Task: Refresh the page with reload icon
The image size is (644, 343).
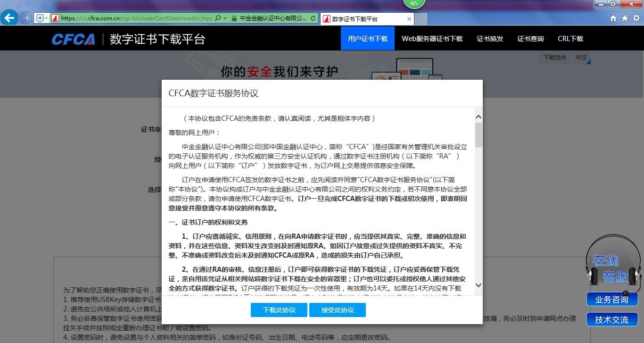Action: tap(313, 18)
